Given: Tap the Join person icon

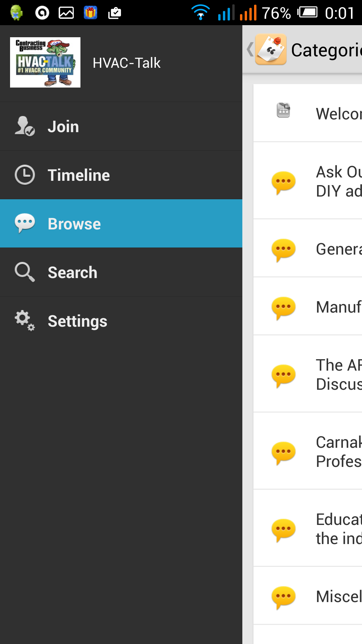Looking at the screenshot, I should coord(24,126).
